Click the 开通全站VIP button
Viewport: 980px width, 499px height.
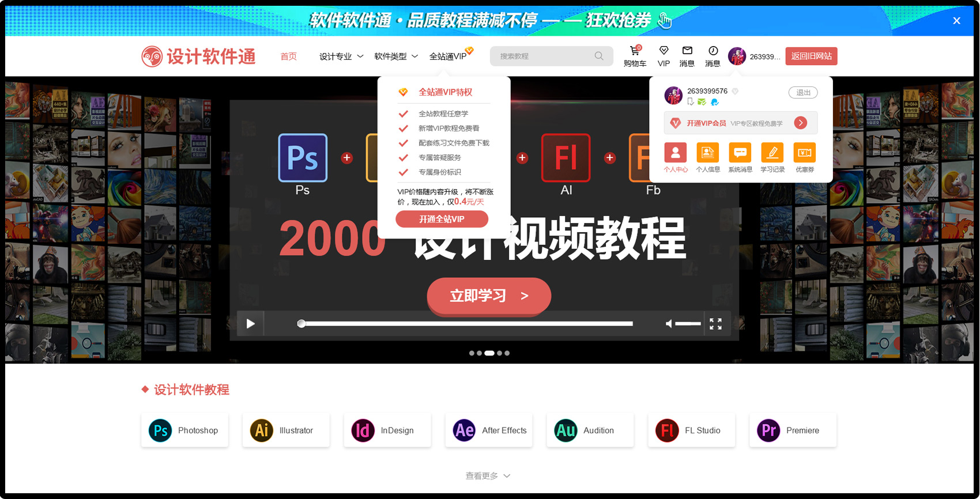point(442,219)
